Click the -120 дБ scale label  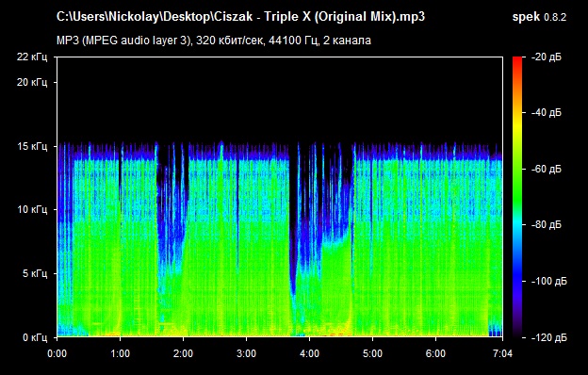549,338
